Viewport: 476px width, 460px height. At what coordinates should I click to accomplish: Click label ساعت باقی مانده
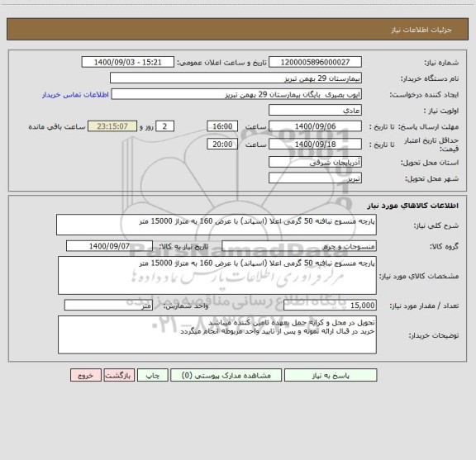click(x=57, y=127)
